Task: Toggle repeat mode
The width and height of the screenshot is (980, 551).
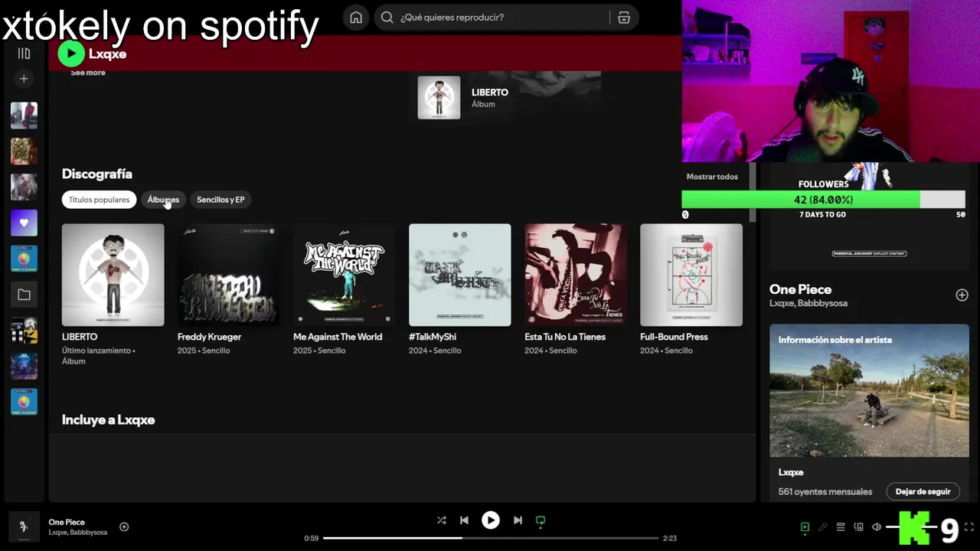Action: 541,520
